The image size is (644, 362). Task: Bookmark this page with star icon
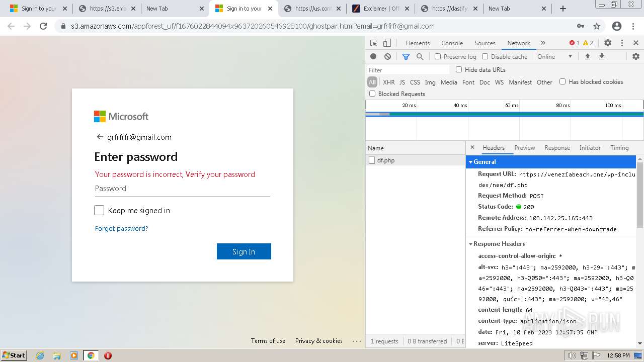(x=597, y=26)
